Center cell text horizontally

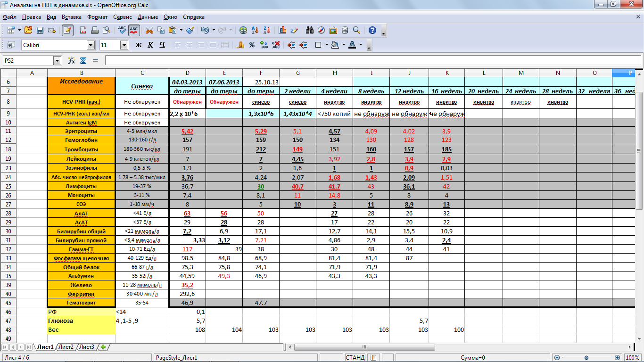190,45
